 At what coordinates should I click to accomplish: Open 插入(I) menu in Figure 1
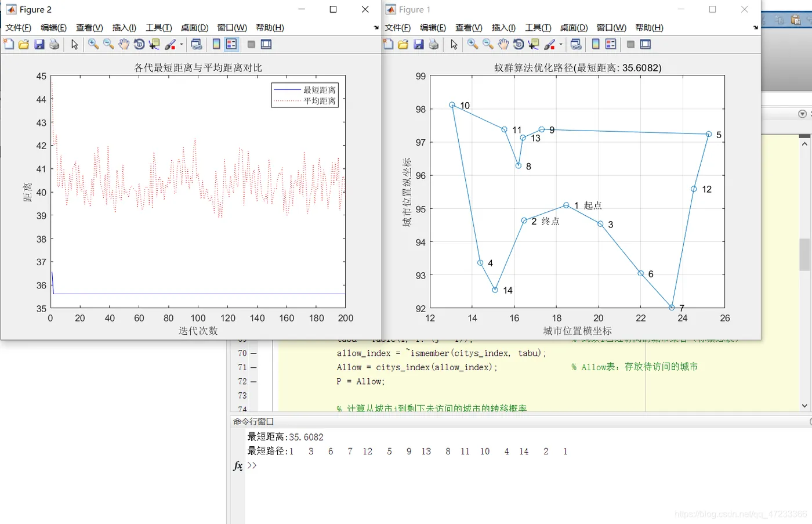click(x=503, y=27)
